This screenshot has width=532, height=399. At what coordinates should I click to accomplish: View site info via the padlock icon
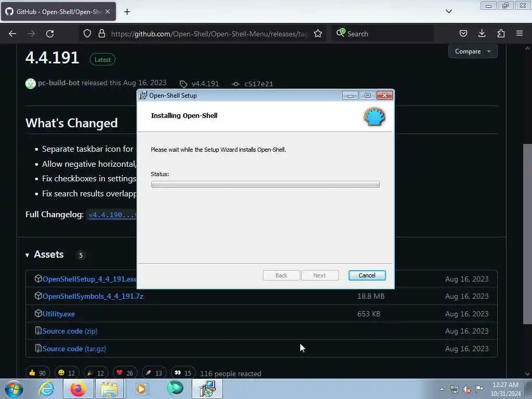[102, 34]
